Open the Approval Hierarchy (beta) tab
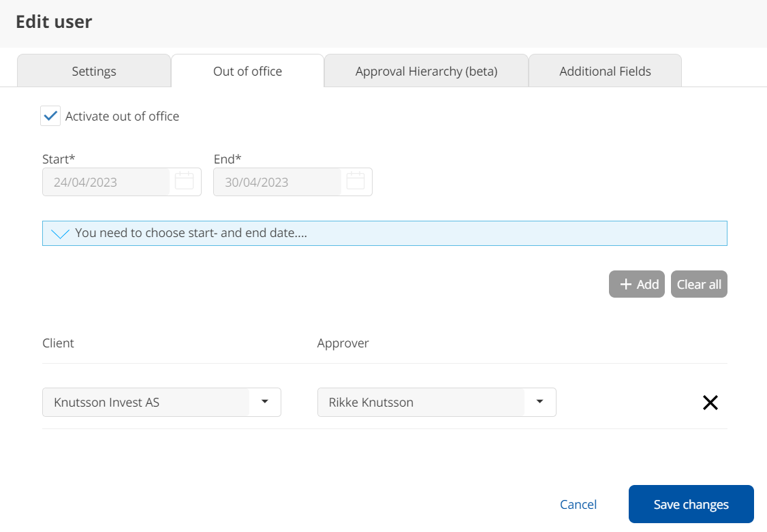 (x=426, y=72)
